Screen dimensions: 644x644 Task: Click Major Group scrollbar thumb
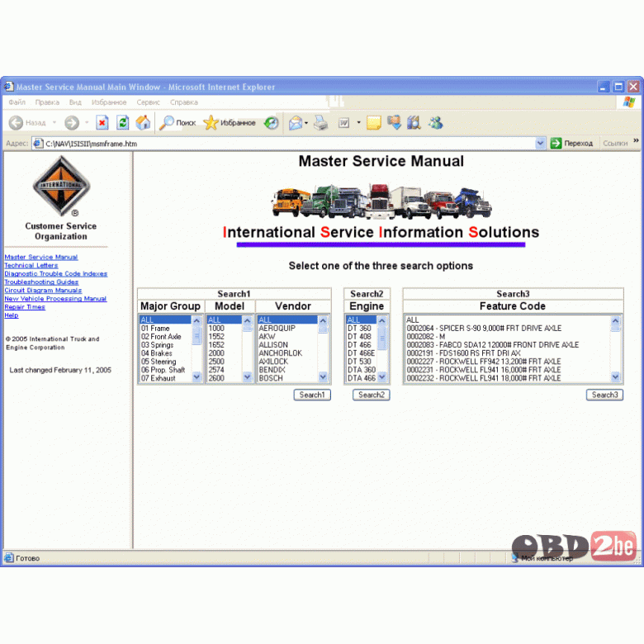point(197,336)
